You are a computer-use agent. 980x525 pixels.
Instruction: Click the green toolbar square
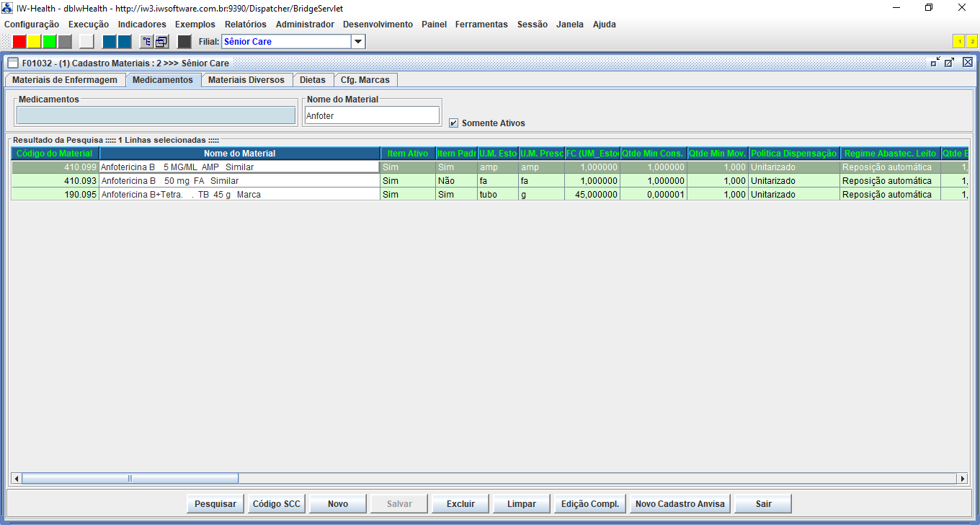50,42
